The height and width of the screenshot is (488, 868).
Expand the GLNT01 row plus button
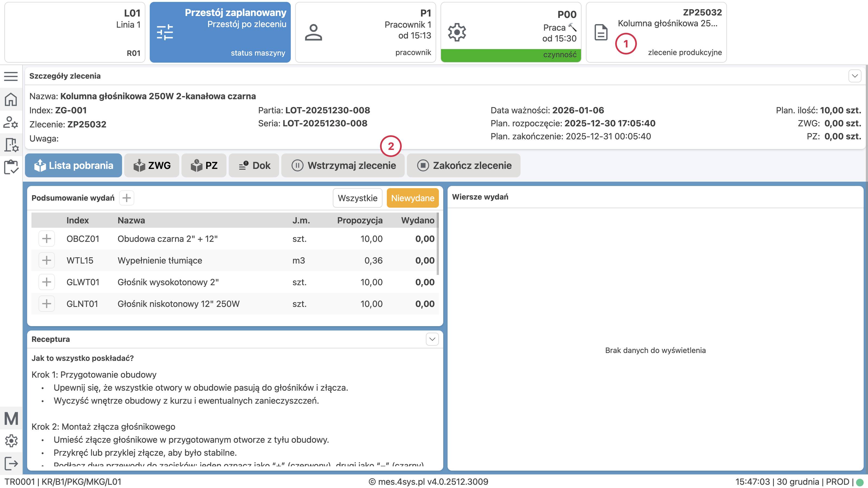(x=46, y=304)
